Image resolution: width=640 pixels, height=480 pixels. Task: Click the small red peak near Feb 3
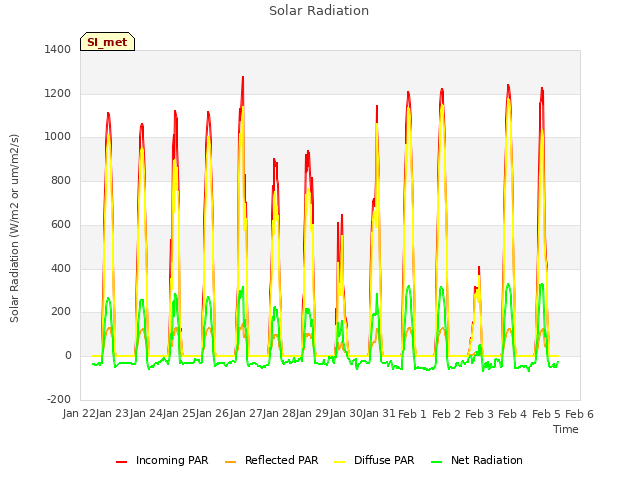point(479,268)
